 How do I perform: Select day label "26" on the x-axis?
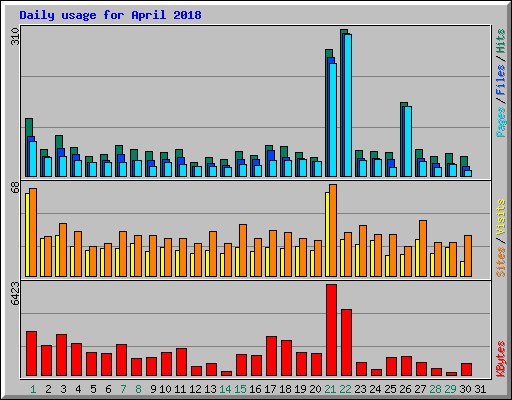pos(405,389)
